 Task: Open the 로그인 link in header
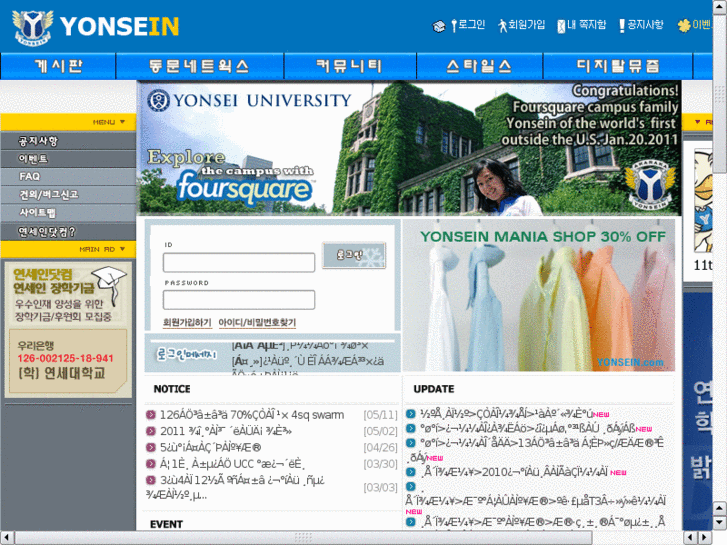[x=472, y=25]
